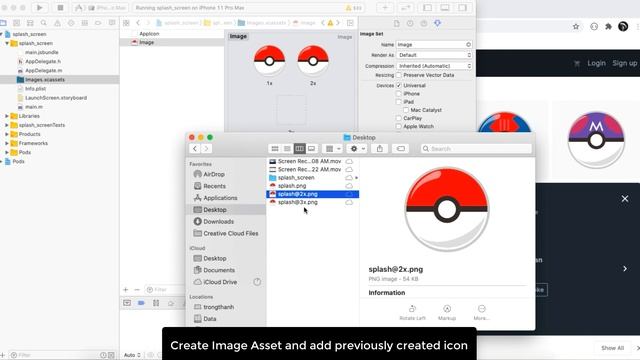This screenshot has width=640, height=360.
Task: Open the Xcode find navigator magnifier icon
Action: pos(44,23)
